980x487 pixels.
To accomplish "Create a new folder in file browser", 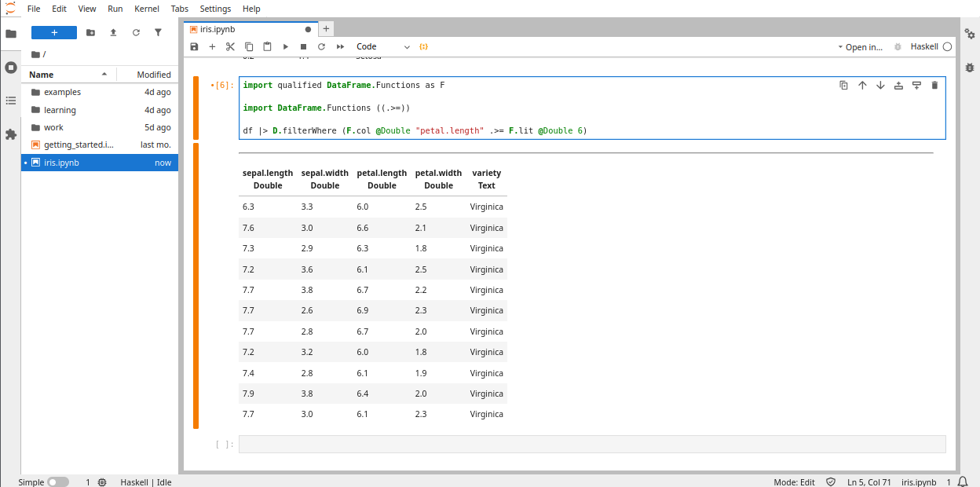I will (x=90, y=32).
